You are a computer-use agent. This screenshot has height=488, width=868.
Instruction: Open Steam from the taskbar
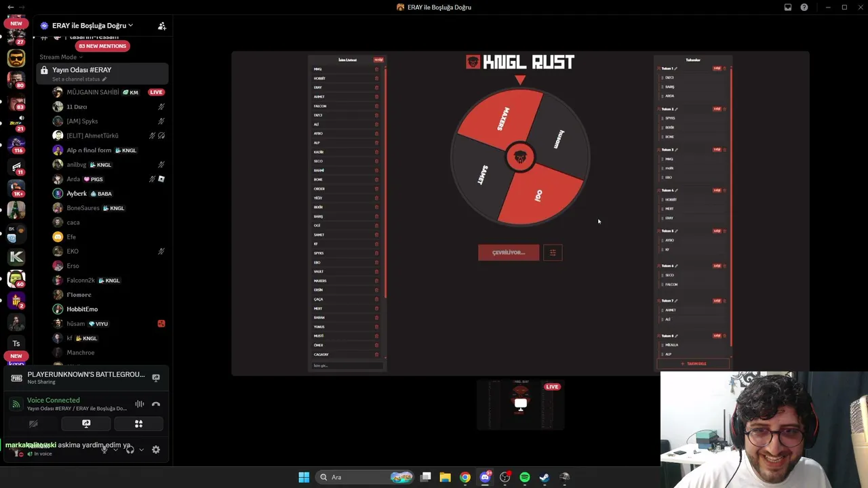pos(544,477)
